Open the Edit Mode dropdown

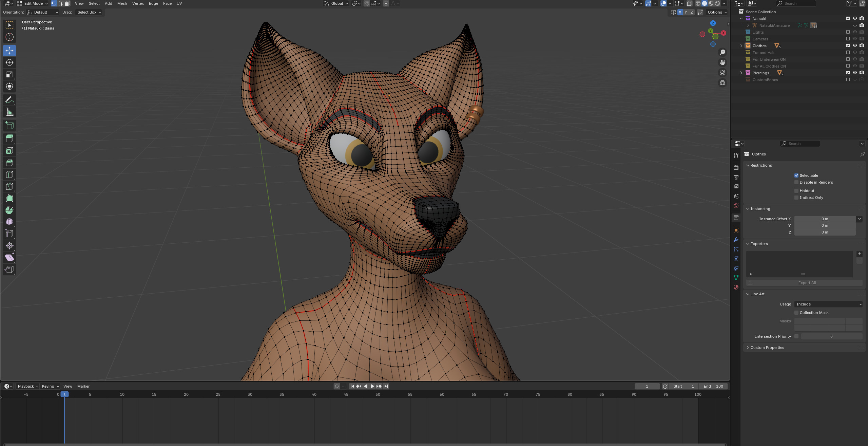click(32, 3)
